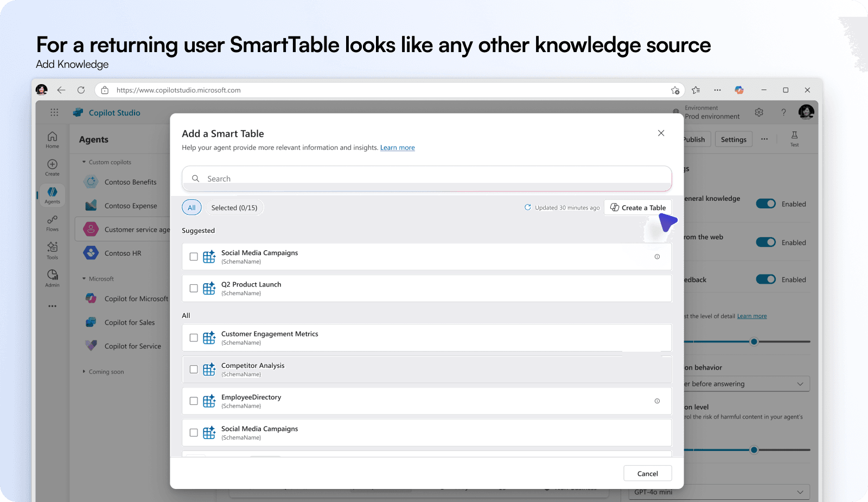Click the browser back arrow
The height and width of the screenshot is (502, 868).
pyautogui.click(x=61, y=90)
